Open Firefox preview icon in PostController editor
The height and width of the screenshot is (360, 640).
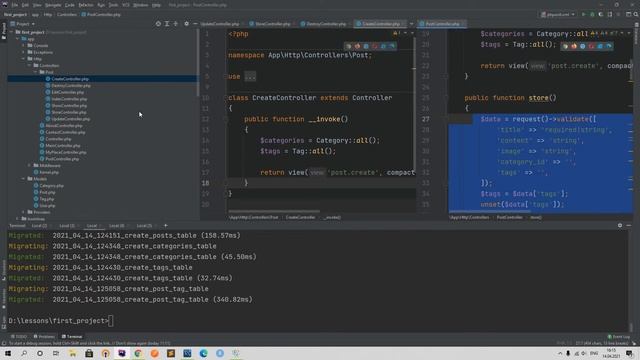click(x=574, y=46)
